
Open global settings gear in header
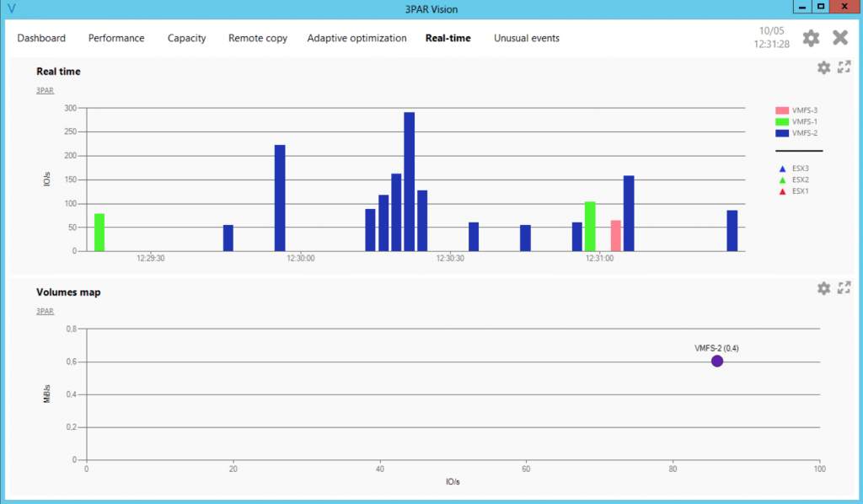(811, 38)
